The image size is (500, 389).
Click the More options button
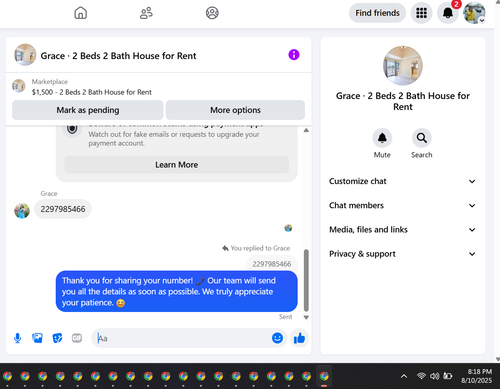click(235, 110)
